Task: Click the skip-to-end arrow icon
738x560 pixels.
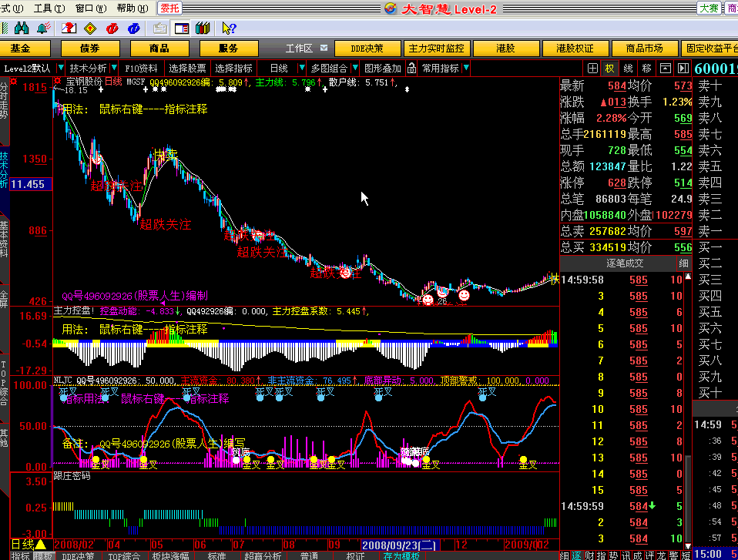Action: pos(683,69)
